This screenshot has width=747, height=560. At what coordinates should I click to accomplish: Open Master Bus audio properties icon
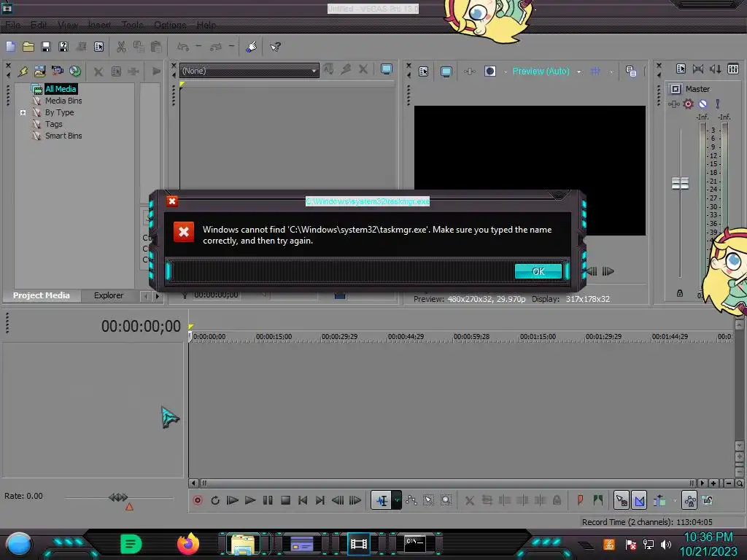[x=681, y=69]
